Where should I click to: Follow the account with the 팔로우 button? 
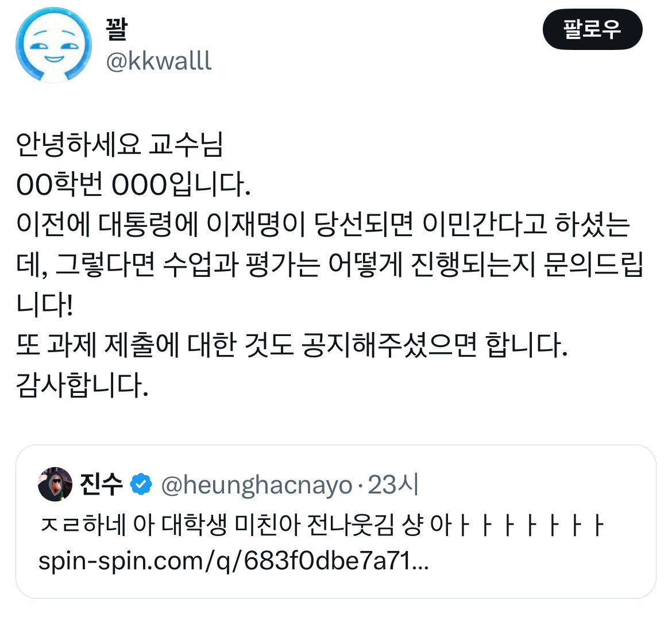pos(592,29)
